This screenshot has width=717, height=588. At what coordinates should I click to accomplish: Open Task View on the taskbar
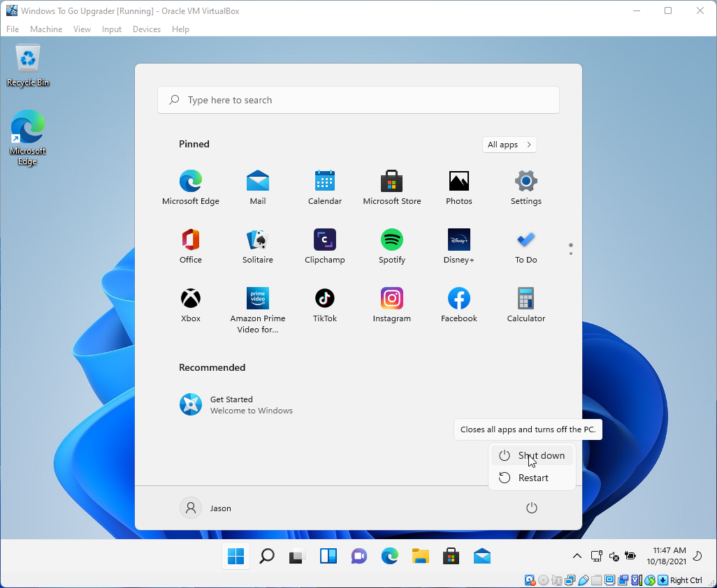(297, 556)
